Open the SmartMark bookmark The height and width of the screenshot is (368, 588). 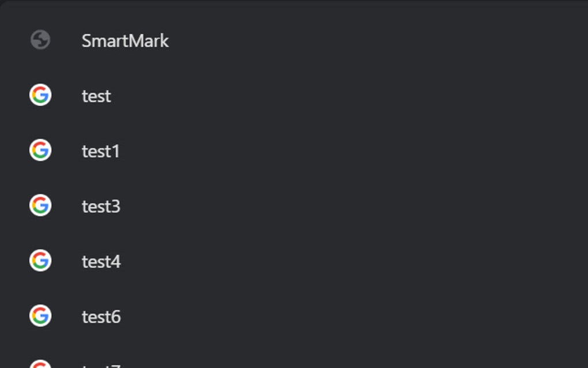tap(288, 40)
